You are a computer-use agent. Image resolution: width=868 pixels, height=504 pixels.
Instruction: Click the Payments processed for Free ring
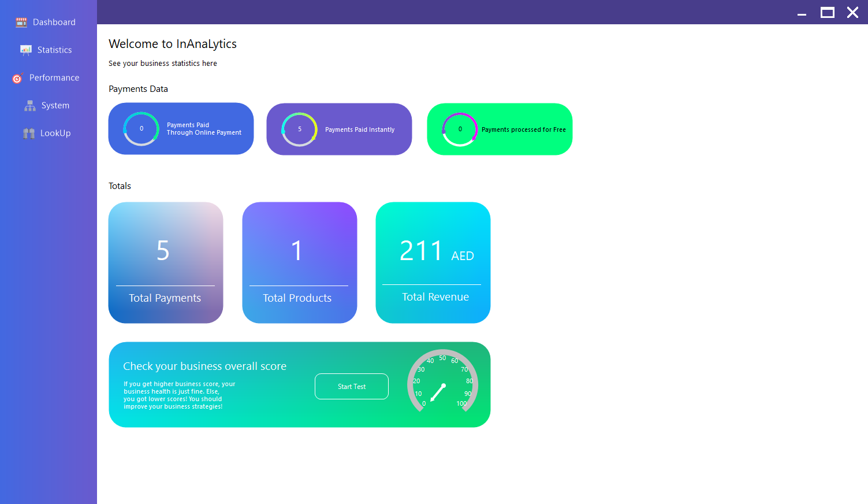tap(460, 129)
